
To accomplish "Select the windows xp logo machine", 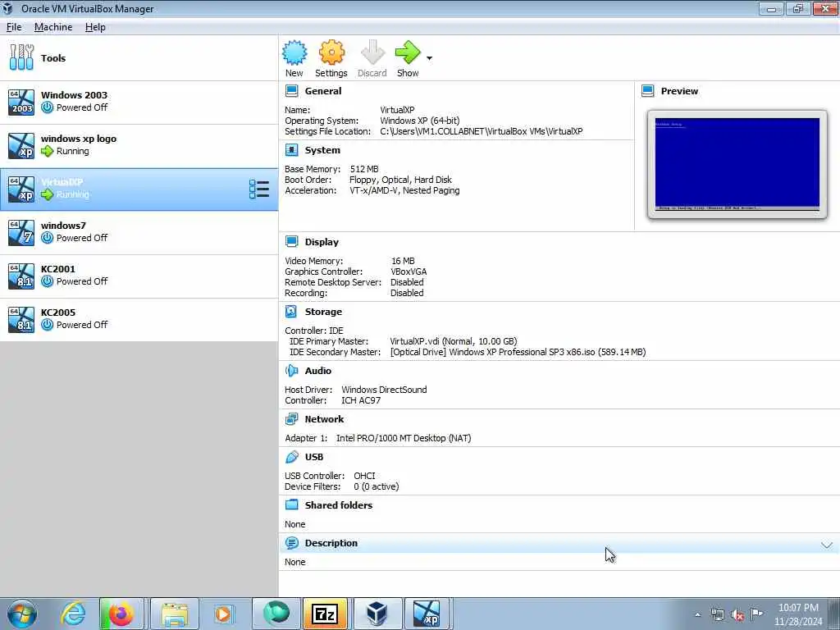I will point(139,145).
